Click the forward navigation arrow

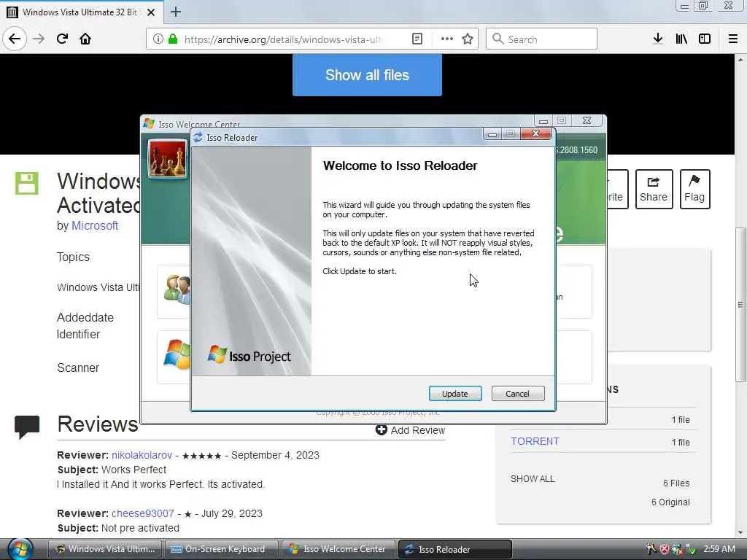pos(39,39)
